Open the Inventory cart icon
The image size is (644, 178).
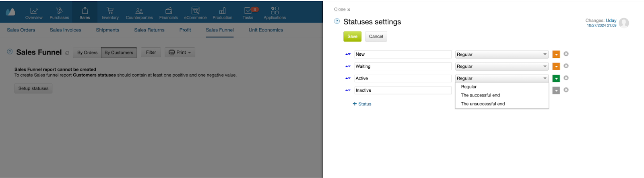click(110, 11)
